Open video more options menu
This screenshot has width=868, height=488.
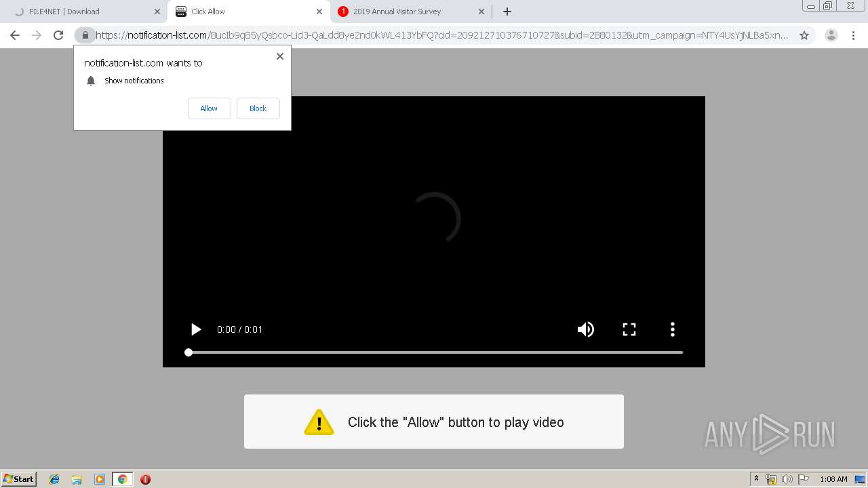[672, 329]
